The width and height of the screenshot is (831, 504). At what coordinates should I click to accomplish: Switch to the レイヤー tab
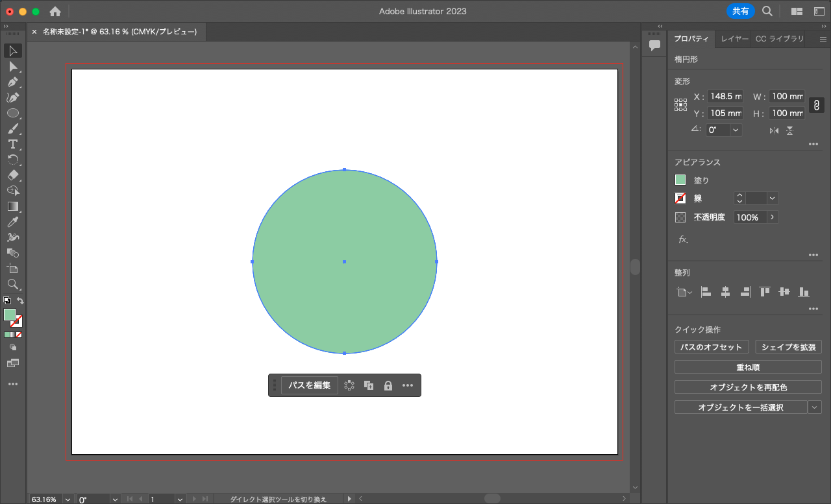tap(734, 39)
